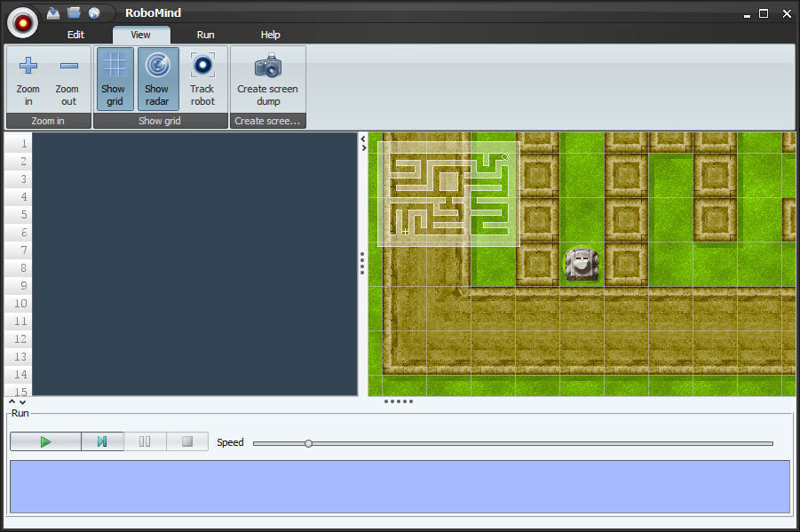Click line number 7 in gutter
This screenshot has height=532, width=800.
23,250
